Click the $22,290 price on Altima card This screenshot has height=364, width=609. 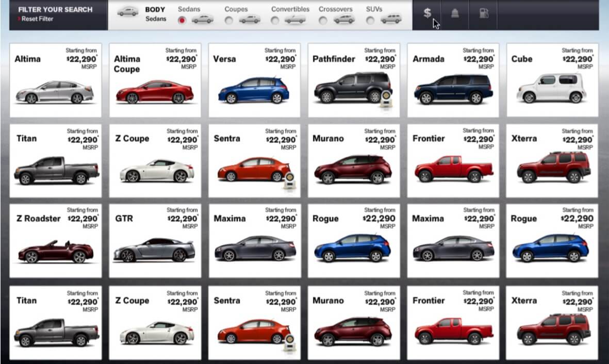81,59
